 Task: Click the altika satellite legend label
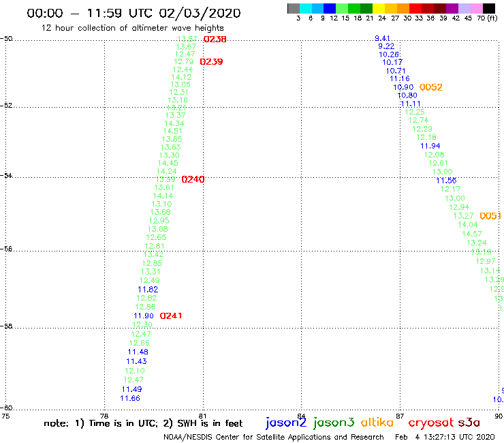pyautogui.click(x=377, y=423)
